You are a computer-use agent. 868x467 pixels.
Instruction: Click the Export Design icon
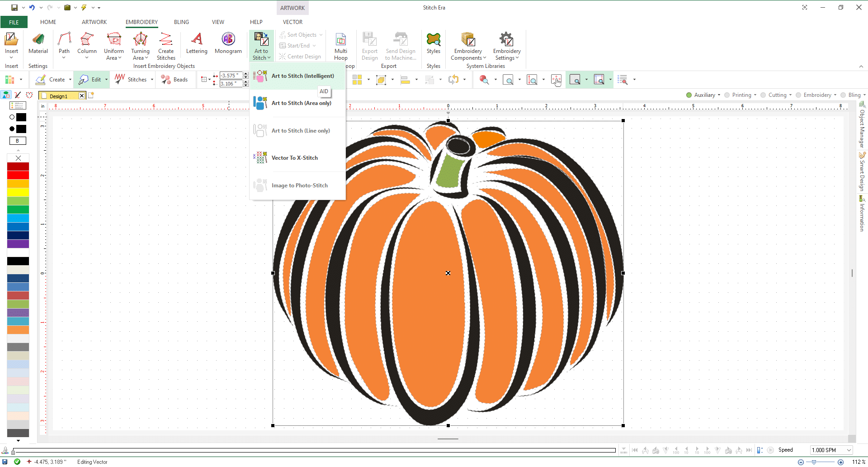coord(370,45)
